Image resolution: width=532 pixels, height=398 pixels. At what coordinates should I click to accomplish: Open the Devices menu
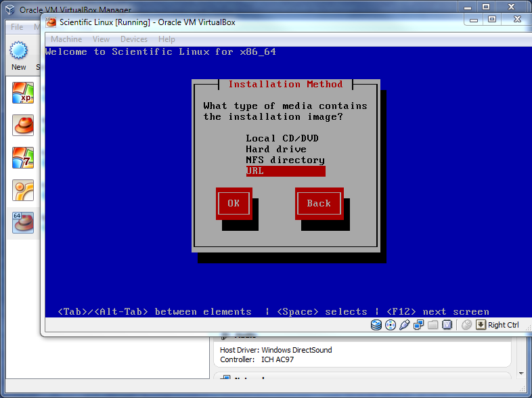pyautogui.click(x=134, y=39)
